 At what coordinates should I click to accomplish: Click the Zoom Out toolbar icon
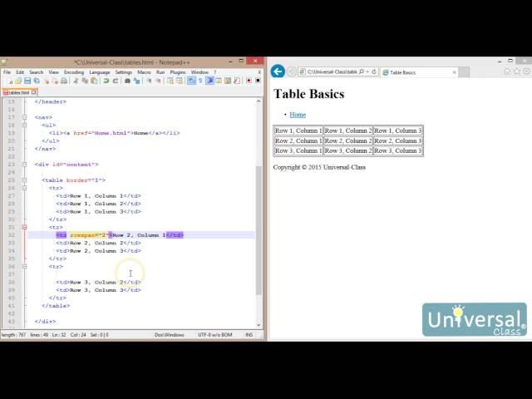(158, 81)
